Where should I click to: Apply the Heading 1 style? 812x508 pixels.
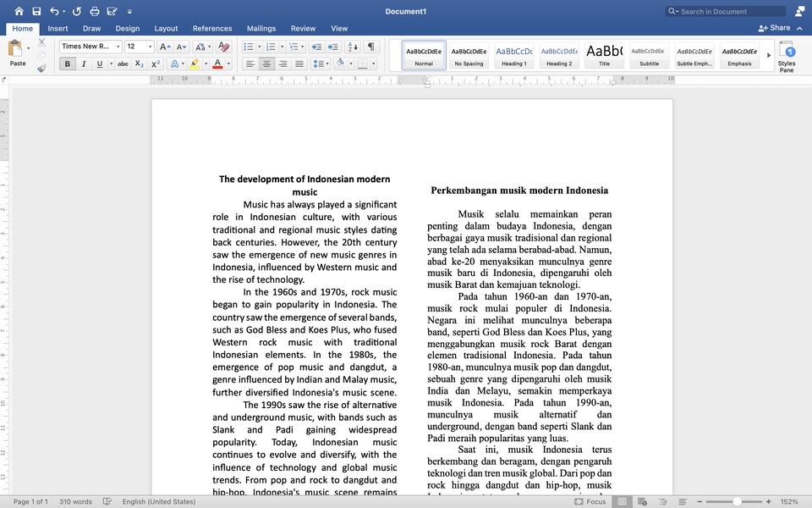514,56
